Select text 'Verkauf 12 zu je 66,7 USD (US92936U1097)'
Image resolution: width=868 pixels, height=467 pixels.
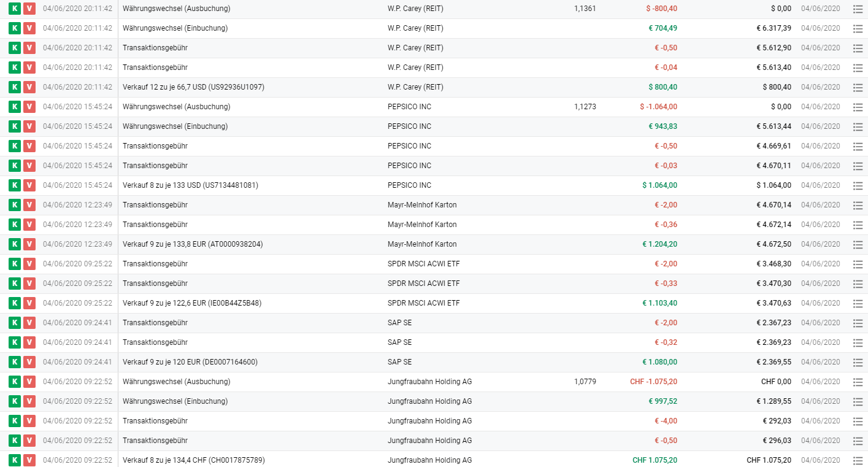[x=193, y=87]
